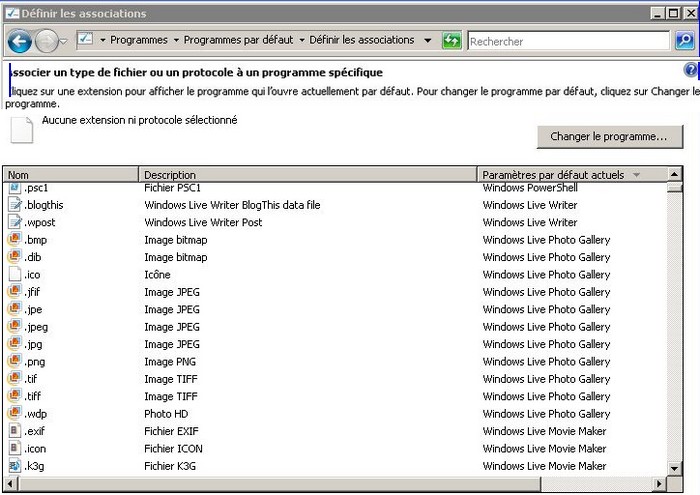Refresh the page with the green arrows icon

[451, 41]
